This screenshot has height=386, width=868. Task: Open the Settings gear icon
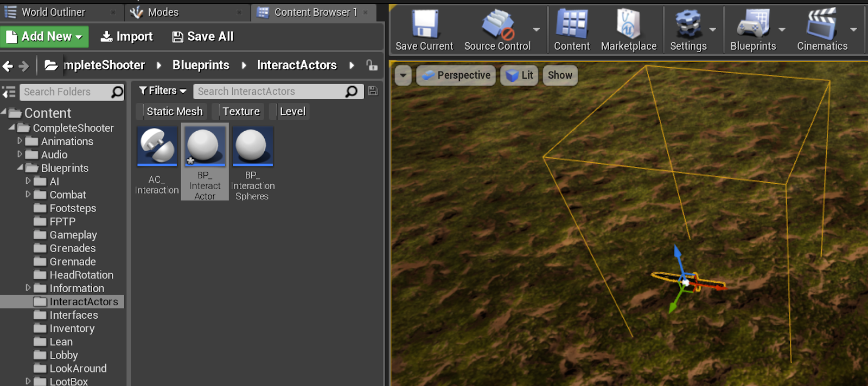click(688, 24)
